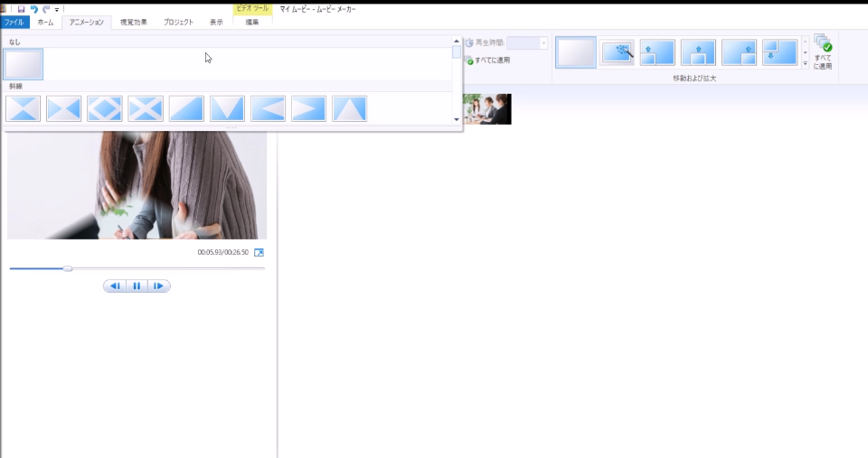Open the quick access toolbar customize dropdown
Image resolution: width=868 pixels, height=458 pixels.
click(x=56, y=9)
